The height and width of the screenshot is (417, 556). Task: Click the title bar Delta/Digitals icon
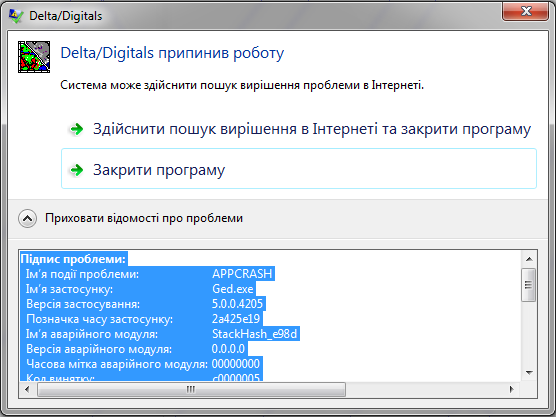coord(16,16)
